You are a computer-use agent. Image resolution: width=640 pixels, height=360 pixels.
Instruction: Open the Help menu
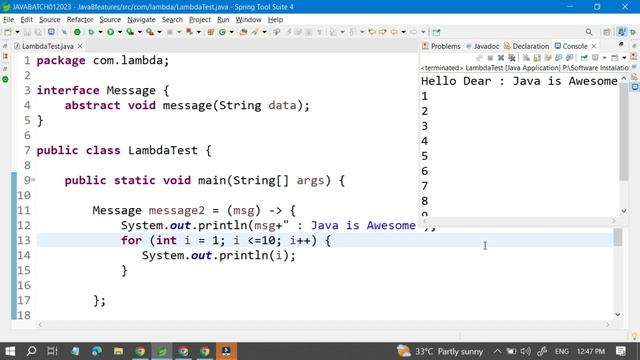tap(275, 20)
